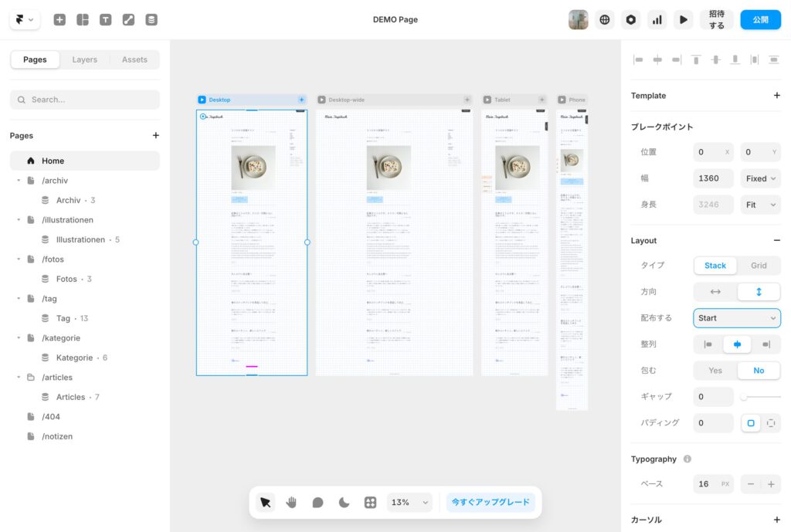Open the analytics bar chart icon
The width and height of the screenshot is (791, 532).
point(657,20)
